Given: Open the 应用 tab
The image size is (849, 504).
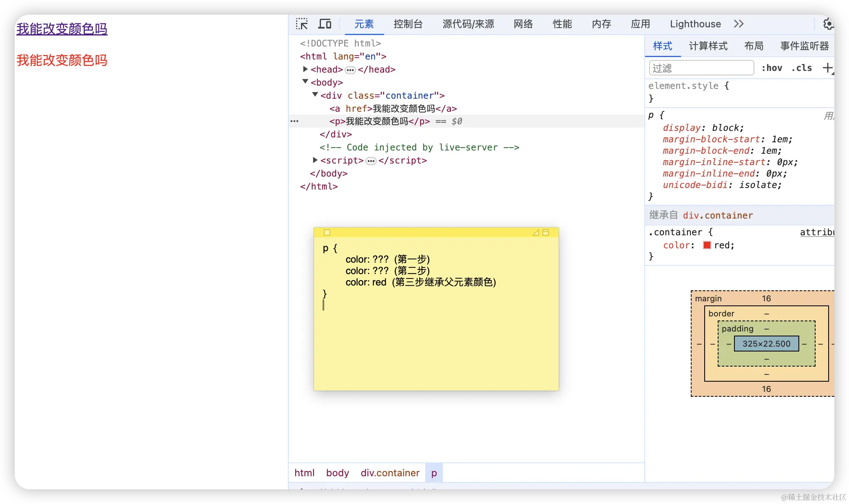Looking at the screenshot, I should click(x=641, y=24).
